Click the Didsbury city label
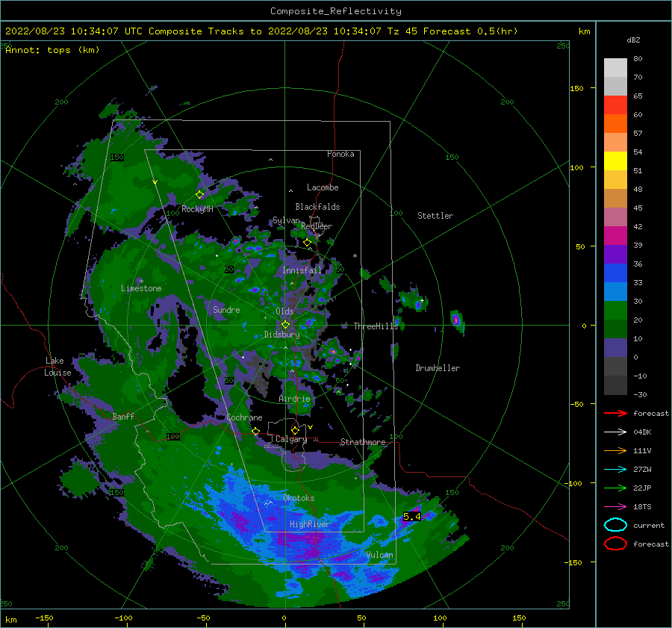 (281, 335)
